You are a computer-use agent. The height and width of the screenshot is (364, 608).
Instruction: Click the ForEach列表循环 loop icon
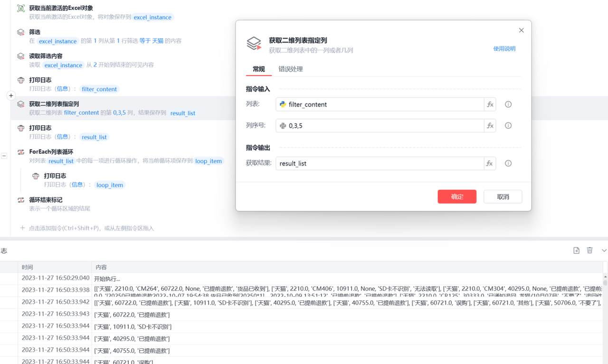click(21, 152)
